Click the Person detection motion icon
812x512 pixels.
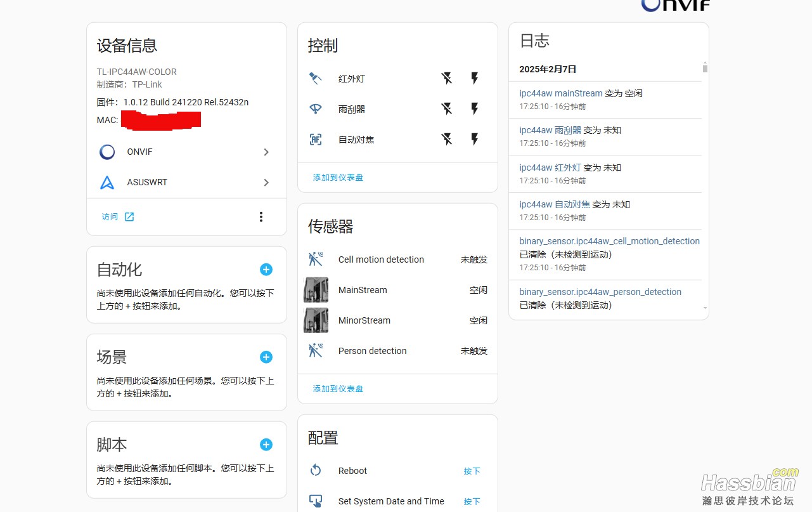[316, 351]
